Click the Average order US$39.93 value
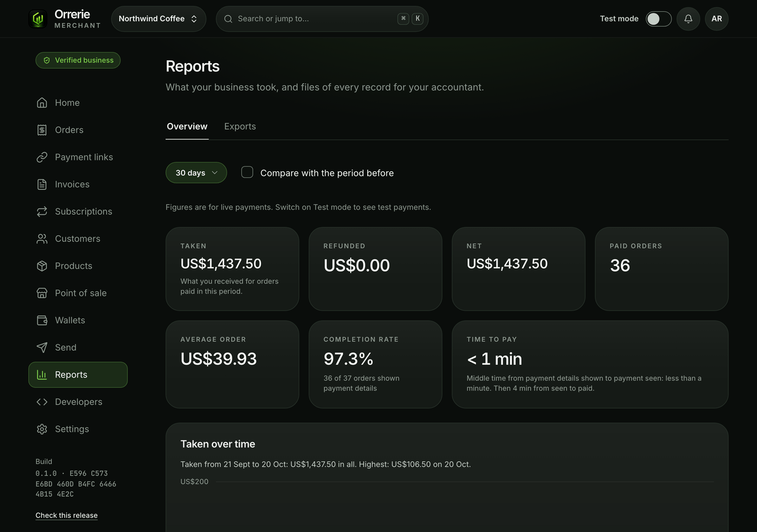 [x=219, y=359]
